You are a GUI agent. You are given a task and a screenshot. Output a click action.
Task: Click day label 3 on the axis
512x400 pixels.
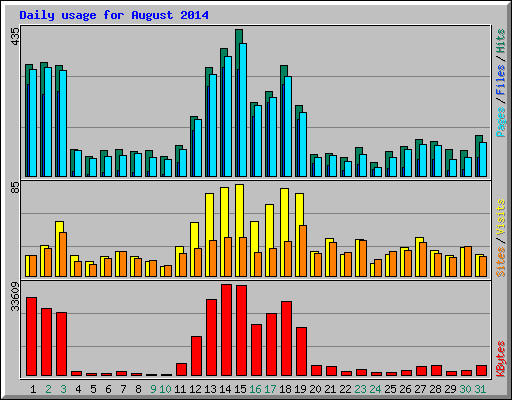click(63, 389)
